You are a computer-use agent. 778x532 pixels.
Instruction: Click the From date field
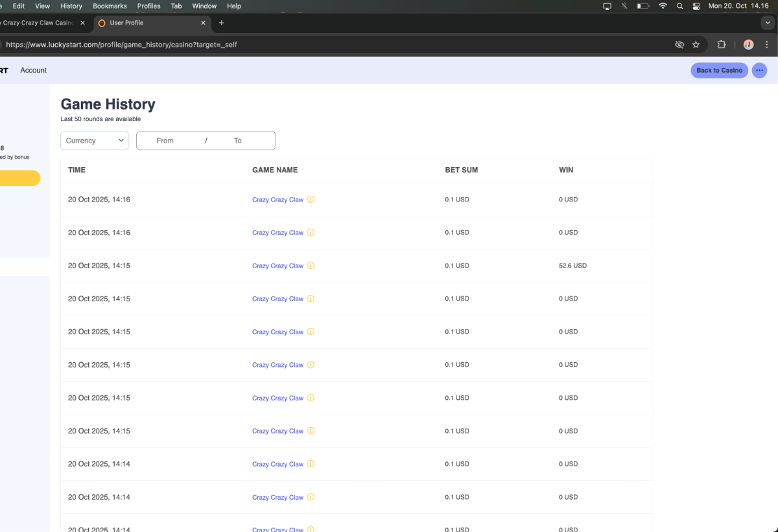(x=165, y=141)
